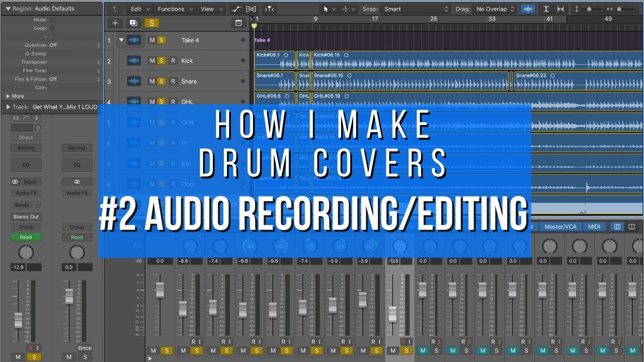Mute the Take 4 track
This screenshot has height=362, width=644.
[152, 40]
